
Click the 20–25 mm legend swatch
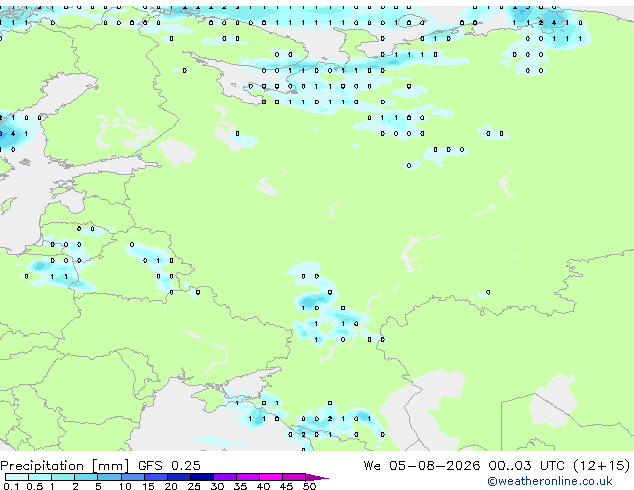click(x=179, y=477)
